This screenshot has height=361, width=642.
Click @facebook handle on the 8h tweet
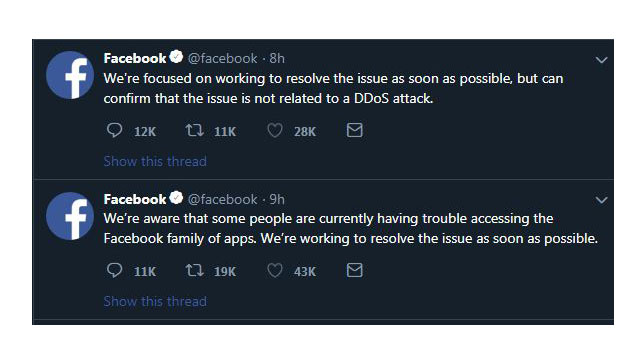click(x=223, y=59)
